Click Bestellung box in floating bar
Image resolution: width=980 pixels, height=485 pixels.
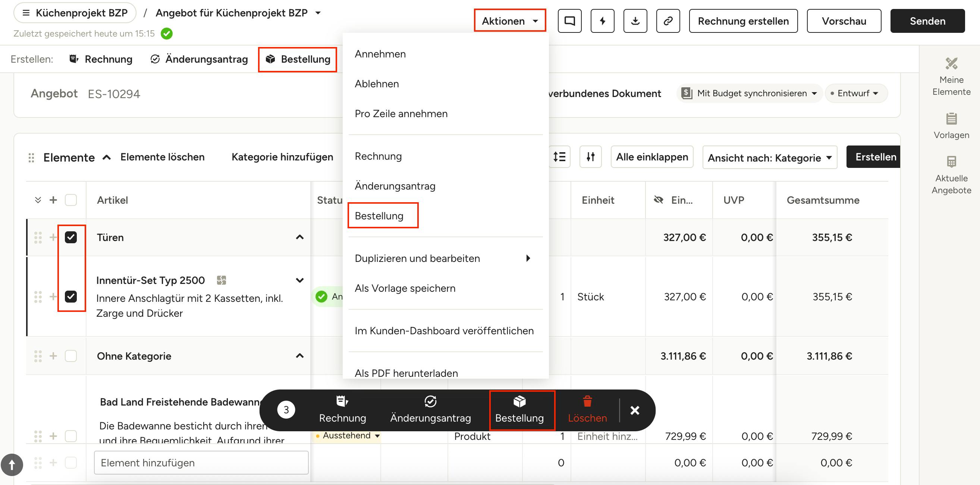click(x=519, y=410)
